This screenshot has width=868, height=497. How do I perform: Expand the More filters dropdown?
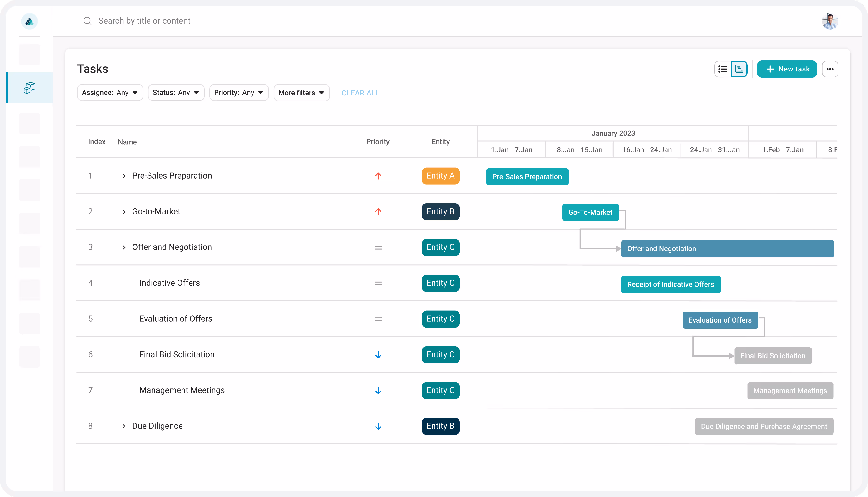click(x=301, y=93)
